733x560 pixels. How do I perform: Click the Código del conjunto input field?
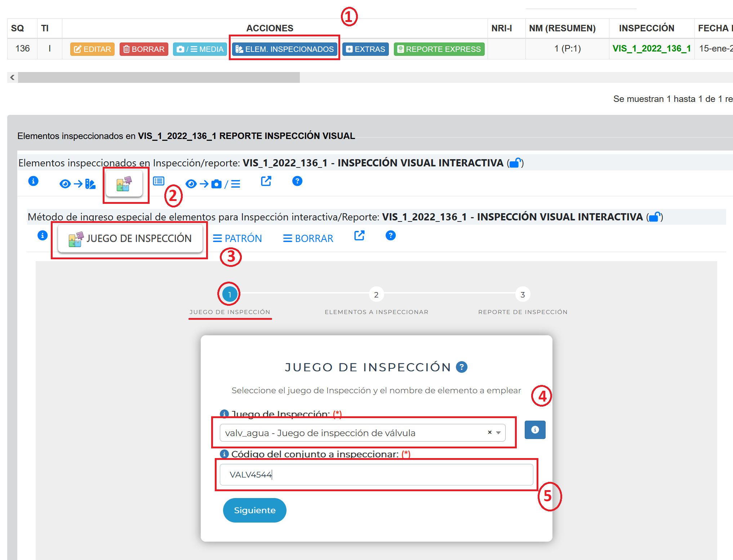pos(376,475)
